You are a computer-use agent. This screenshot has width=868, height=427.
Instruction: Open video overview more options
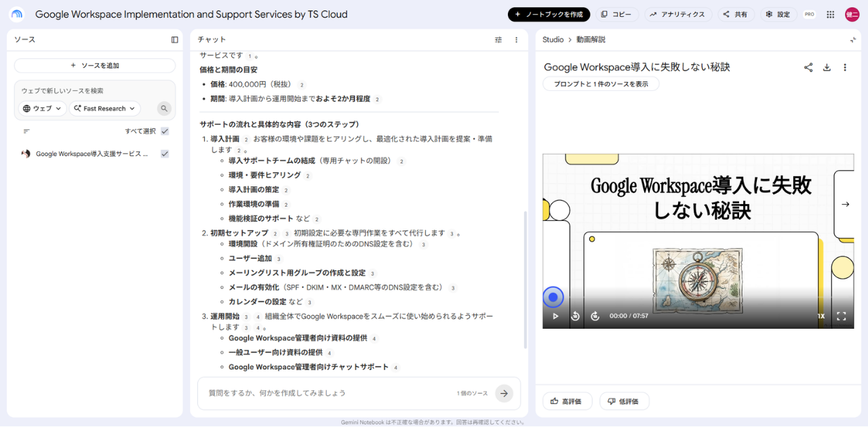point(845,67)
